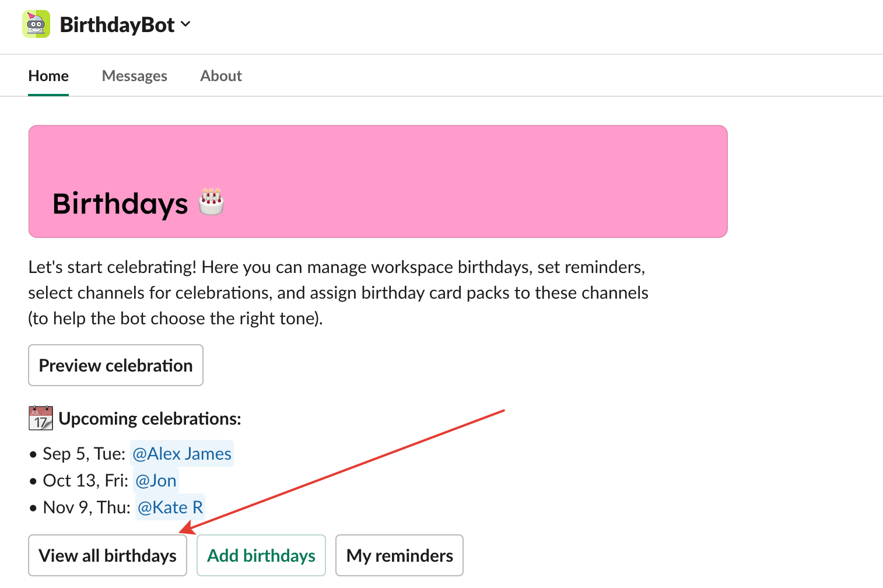The height and width of the screenshot is (588, 883).
Task: Expand the BirthdayBot dropdown chevron
Action: (x=185, y=24)
